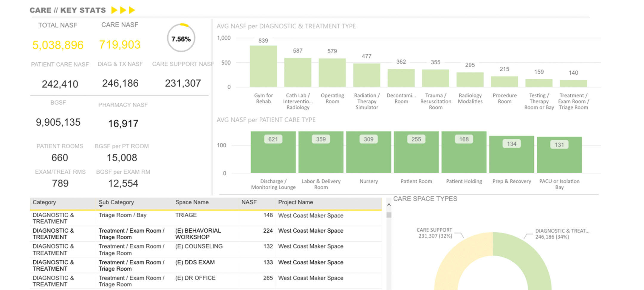Click the Project Name cell in the TRIAGE row
The height and width of the screenshot is (290, 644).
pos(311,215)
